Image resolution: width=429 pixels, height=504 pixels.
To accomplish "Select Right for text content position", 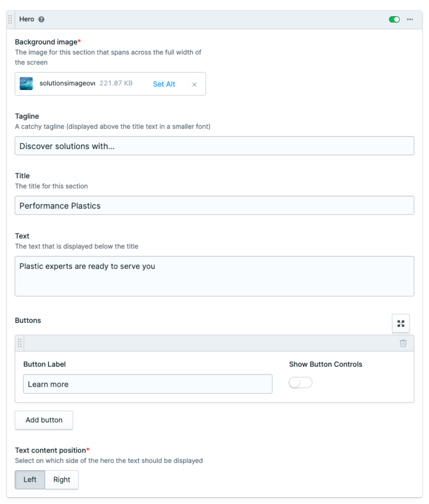I will pyautogui.click(x=62, y=480).
